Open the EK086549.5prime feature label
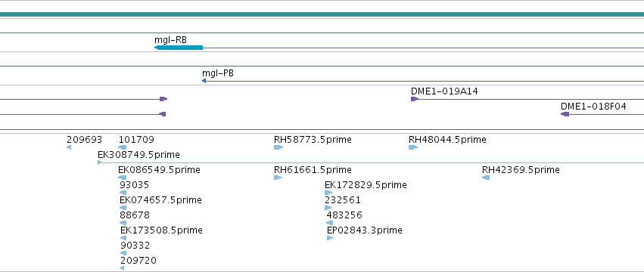Screen dimensions: 644x272 160,170
